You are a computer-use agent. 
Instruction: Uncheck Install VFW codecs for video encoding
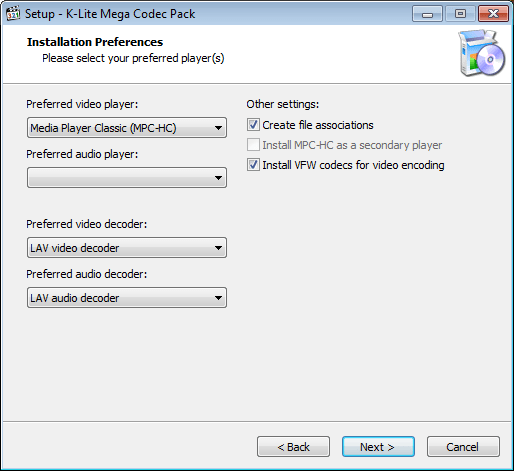[x=253, y=165]
